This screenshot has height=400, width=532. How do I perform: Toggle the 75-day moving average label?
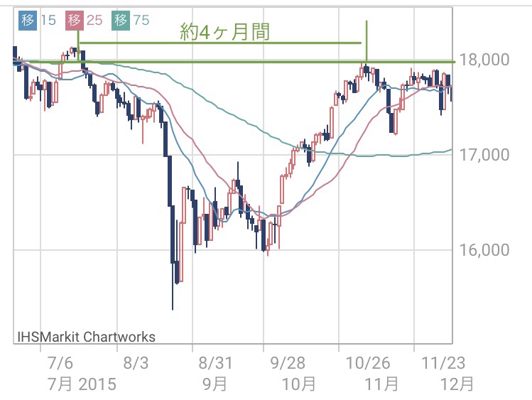141,21
